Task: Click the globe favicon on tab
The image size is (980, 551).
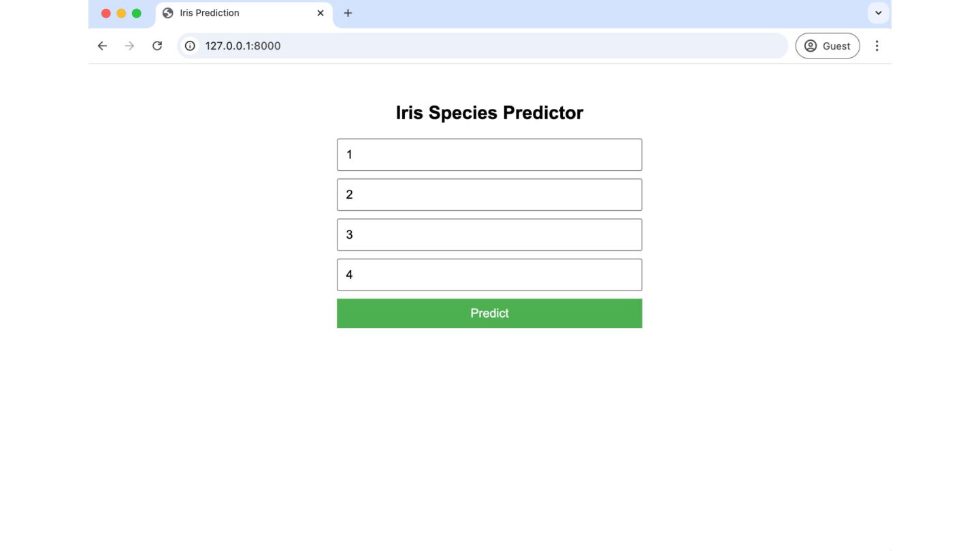Action: coord(168,13)
